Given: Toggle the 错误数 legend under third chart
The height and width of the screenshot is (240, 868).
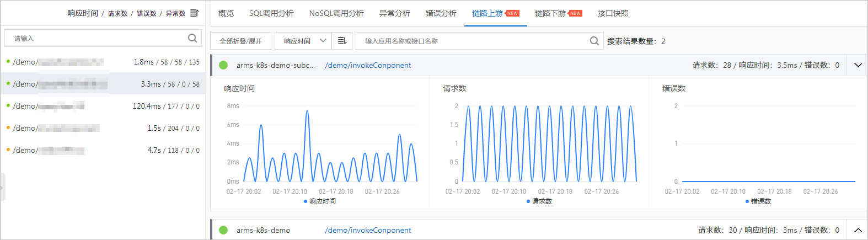Looking at the screenshot, I should (758, 201).
